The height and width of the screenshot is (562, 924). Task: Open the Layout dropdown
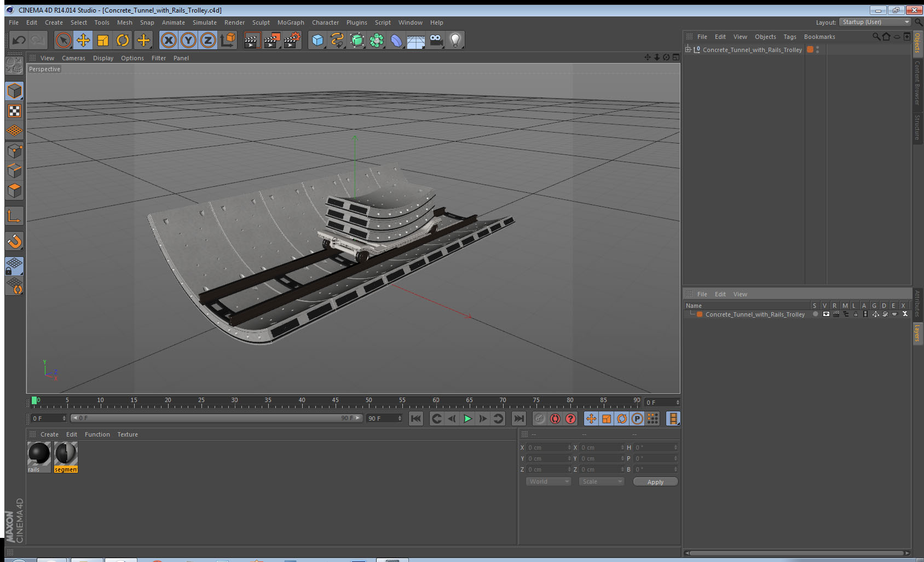[875, 22]
